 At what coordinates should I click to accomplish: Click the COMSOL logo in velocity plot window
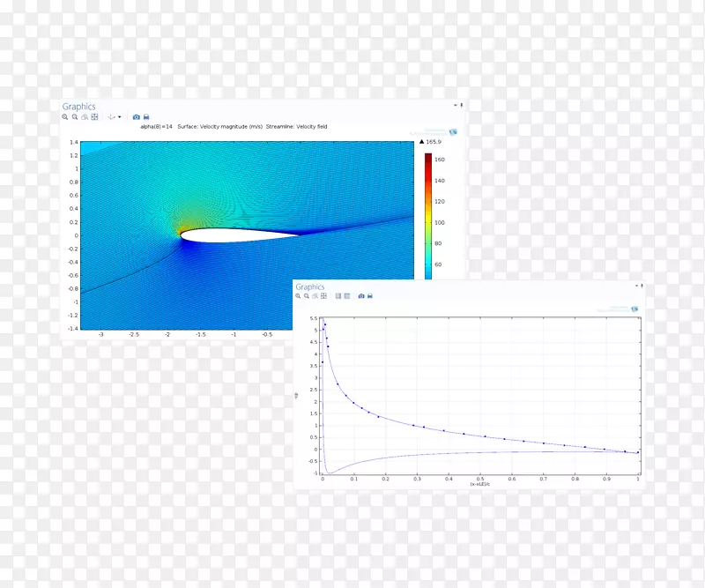[x=453, y=132]
